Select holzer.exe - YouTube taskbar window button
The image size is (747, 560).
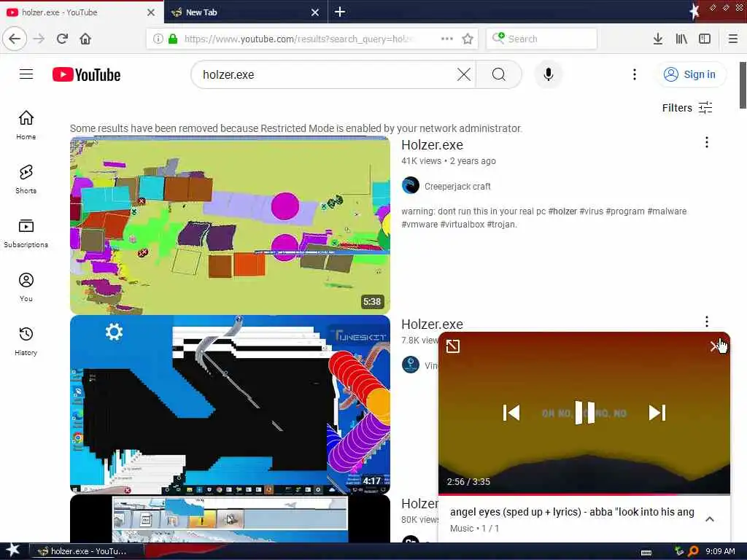(x=86, y=551)
